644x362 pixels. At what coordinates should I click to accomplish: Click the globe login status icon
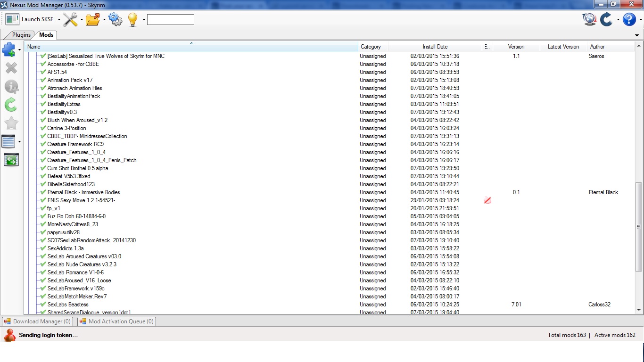tap(589, 19)
